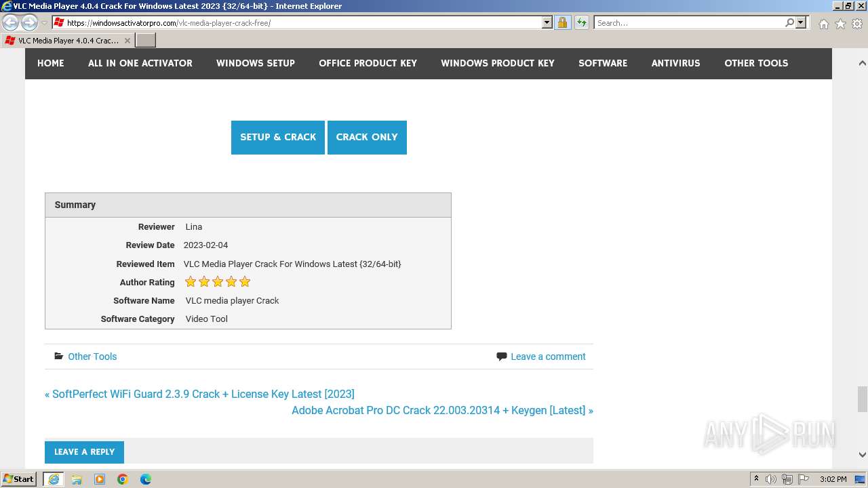Click the Internet Explorer taskbar icon
The height and width of the screenshot is (488, 868).
(x=54, y=479)
